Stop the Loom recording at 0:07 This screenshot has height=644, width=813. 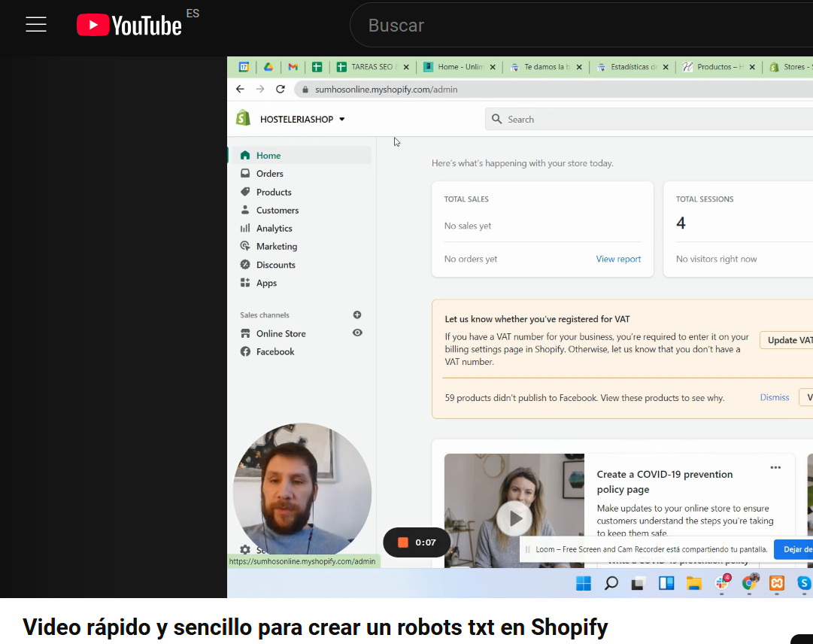coord(403,542)
